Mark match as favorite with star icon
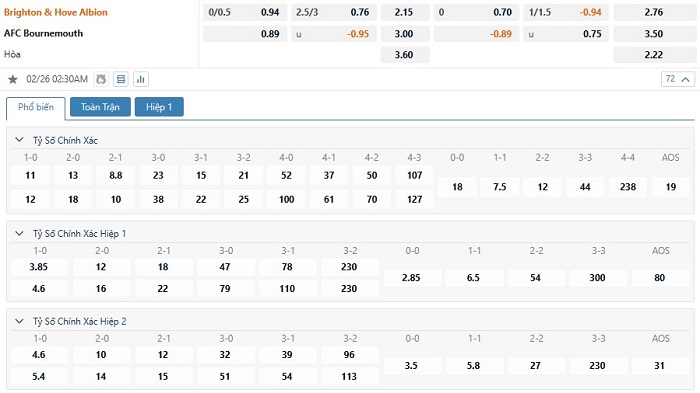This screenshot has width=700, height=393. click(13, 79)
